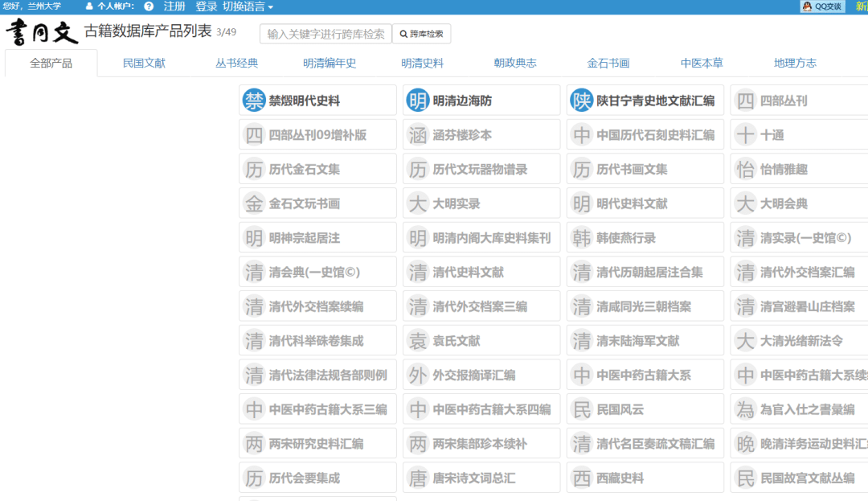Image resolution: width=868 pixels, height=501 pixels.
Task: Select the 全部产品 tab
Action: [51, 63]
